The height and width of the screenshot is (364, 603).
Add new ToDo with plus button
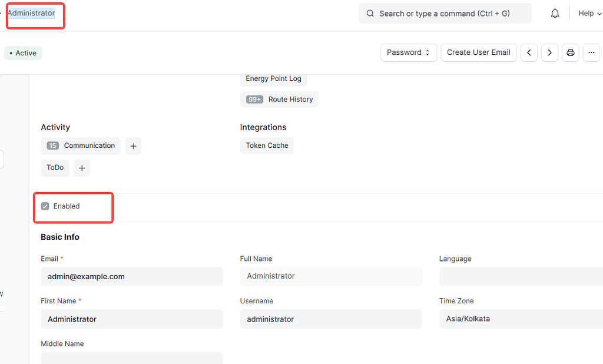pyautogui.click(x=81, y=168)
